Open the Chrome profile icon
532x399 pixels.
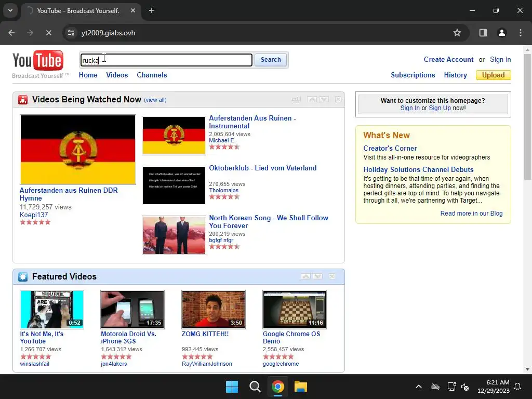(501, 33)
